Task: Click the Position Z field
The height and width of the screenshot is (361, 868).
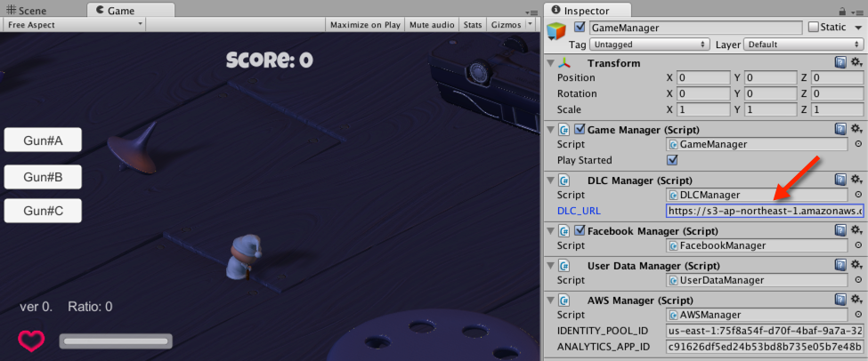Action: pos(838,77)
